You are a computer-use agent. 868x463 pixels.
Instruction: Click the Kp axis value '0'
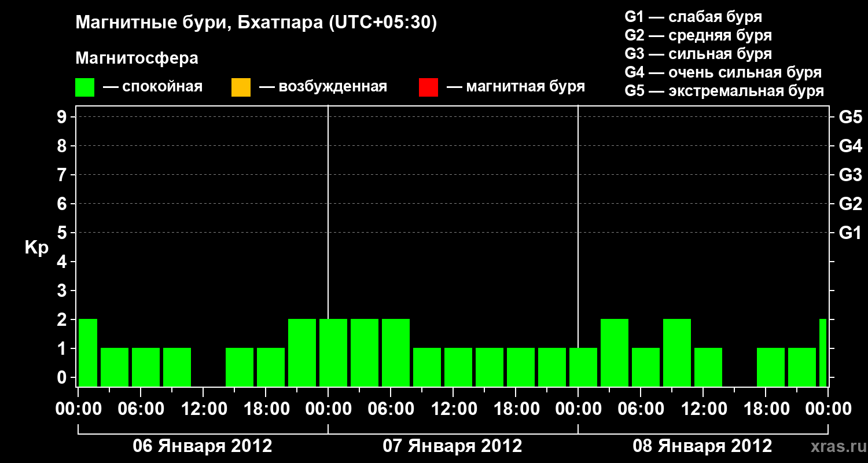pyautogui.click(x=63, y=377)
